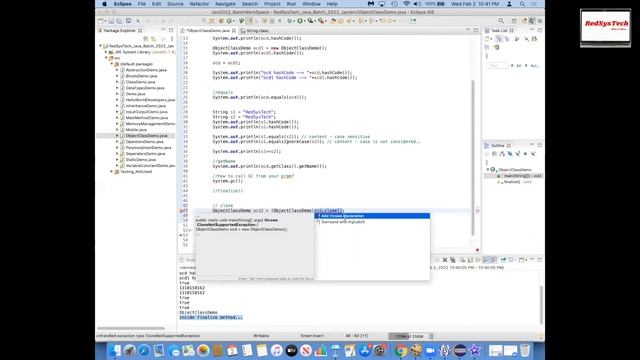Open the Source menu
The height and width of the screenshot is (360, 640).
point(175,4)
